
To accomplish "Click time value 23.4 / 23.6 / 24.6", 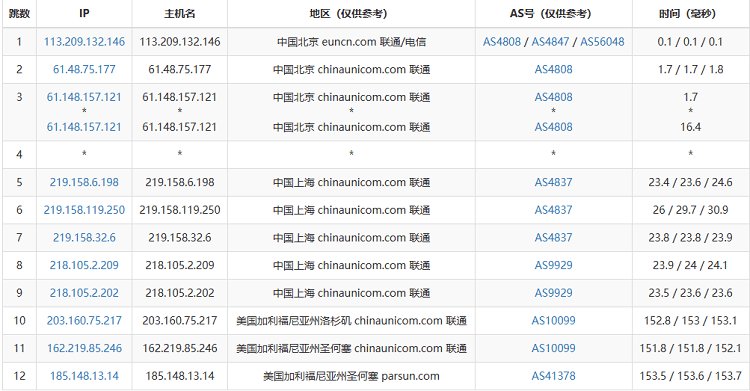I will [691, 182].
